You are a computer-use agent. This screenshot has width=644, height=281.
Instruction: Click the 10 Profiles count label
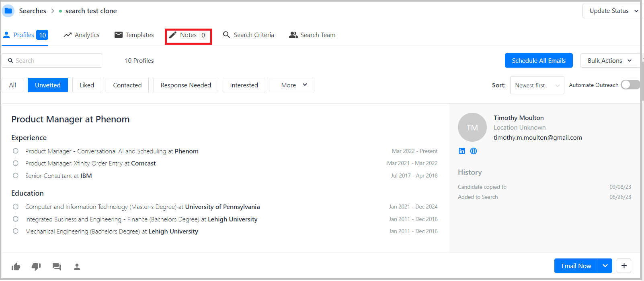tap(139, 60)
